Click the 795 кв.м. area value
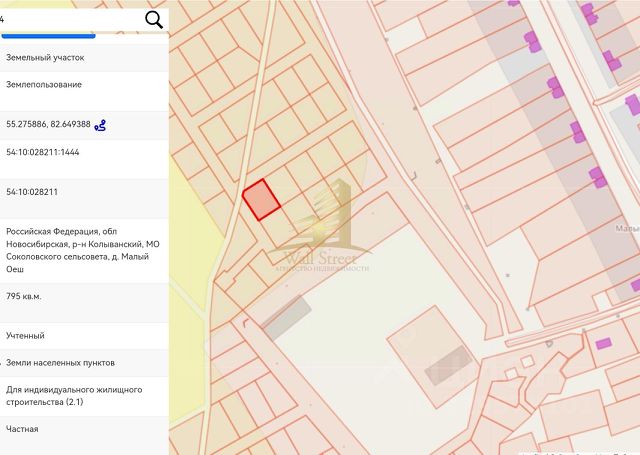640x455 pixels. [x=24, y=296]
